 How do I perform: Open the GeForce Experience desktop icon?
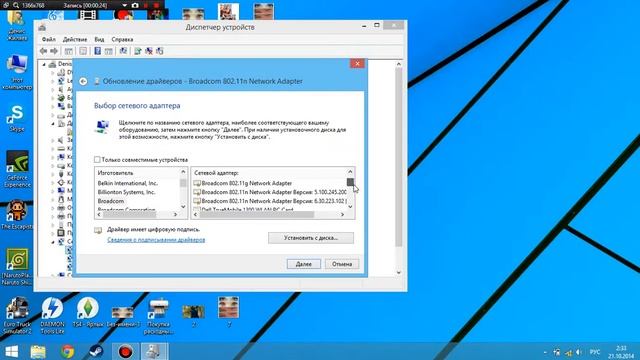click(x=17, y=169)
